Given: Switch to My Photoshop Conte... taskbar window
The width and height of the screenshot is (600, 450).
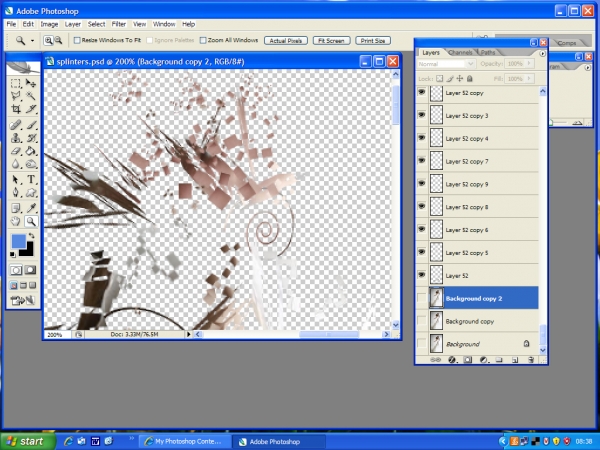Looking at the screenshot, I should pyautogui.click(x=185, y=442).
